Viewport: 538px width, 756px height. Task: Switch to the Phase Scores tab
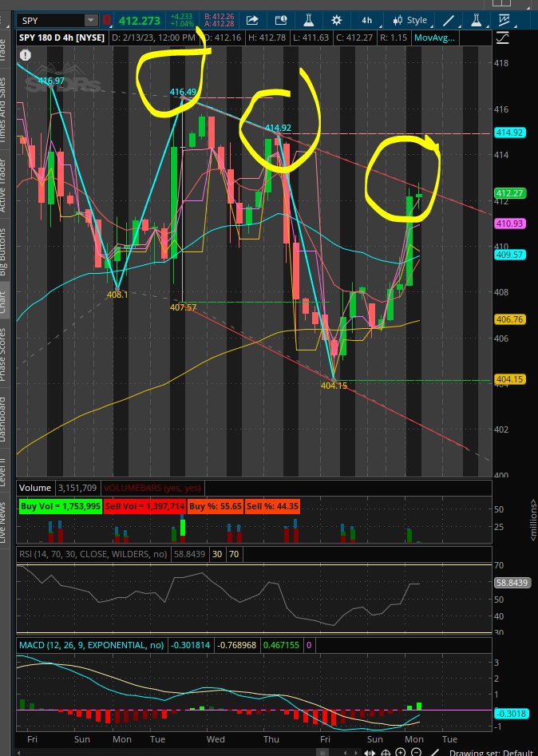(x=2, y=354)
